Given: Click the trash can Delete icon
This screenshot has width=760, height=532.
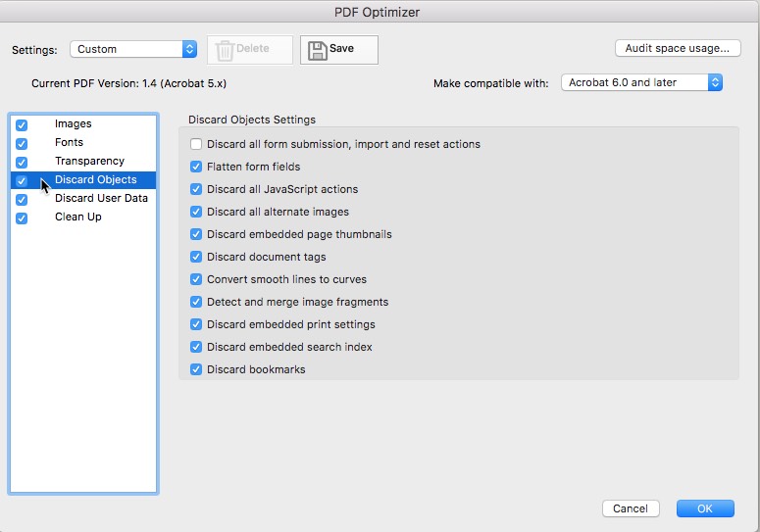Looking at the screenshot, I should tap(225, 50).
